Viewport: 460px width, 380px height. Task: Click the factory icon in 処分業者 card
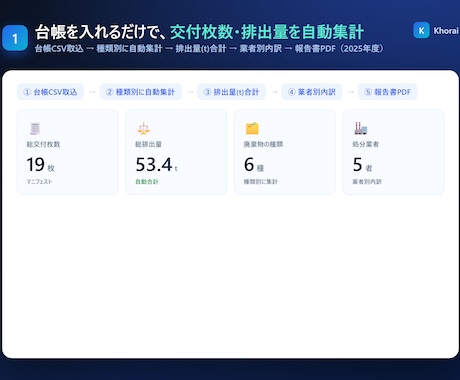(361, 128)
